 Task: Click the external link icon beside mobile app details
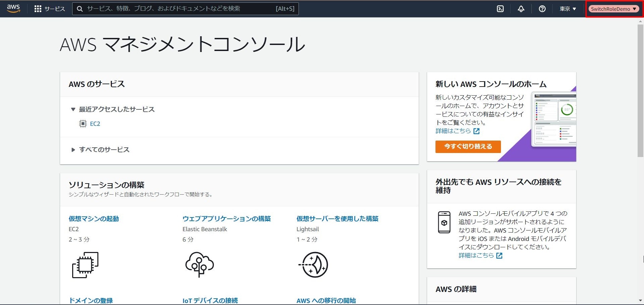pyautogui.click(x=499, y=256)
